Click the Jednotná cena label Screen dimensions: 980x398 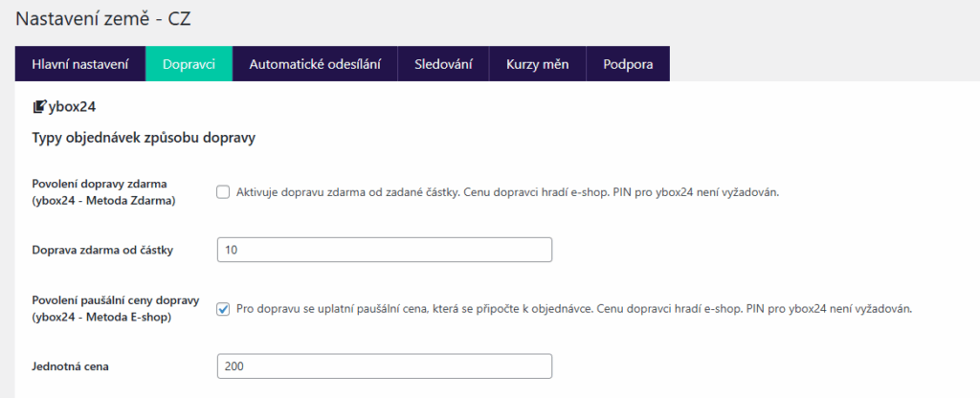pos(73,366)
